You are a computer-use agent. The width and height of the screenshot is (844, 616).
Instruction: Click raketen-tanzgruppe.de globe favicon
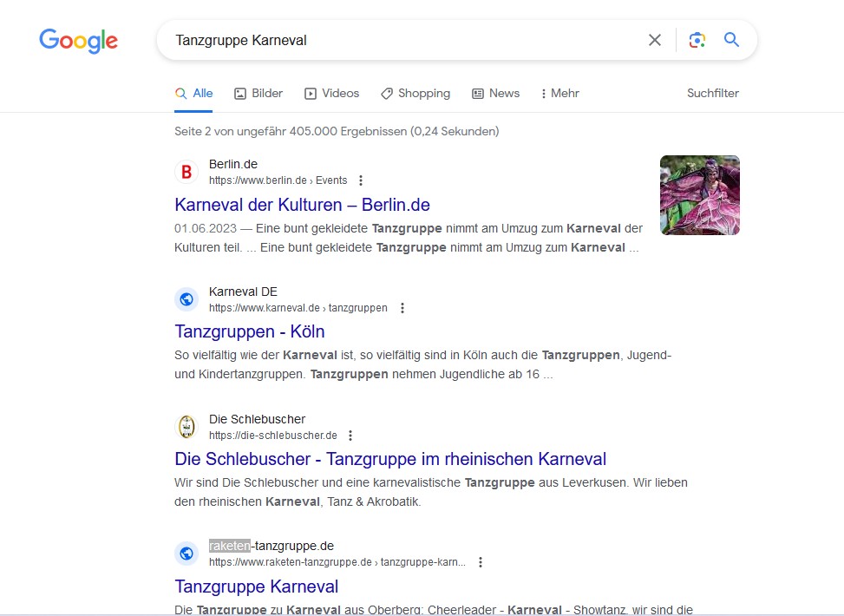point(186,554)
